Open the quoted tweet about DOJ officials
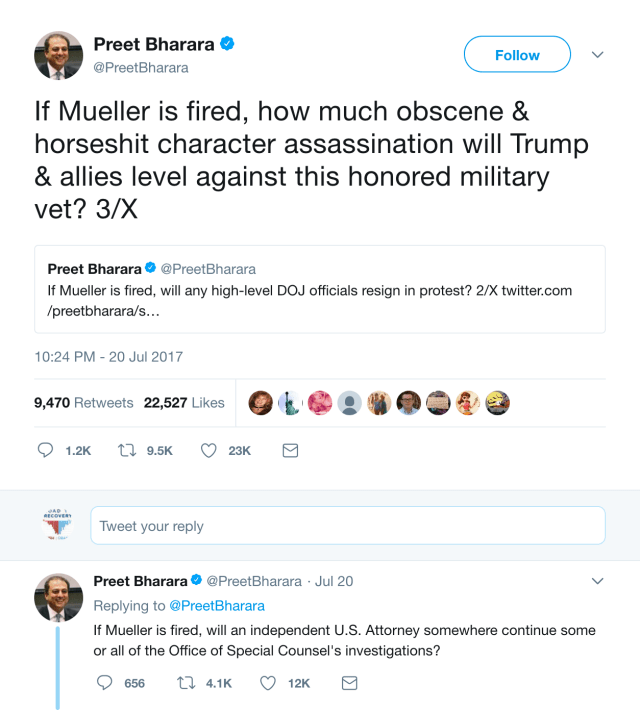640x710 pixels. tap(325, 289)
